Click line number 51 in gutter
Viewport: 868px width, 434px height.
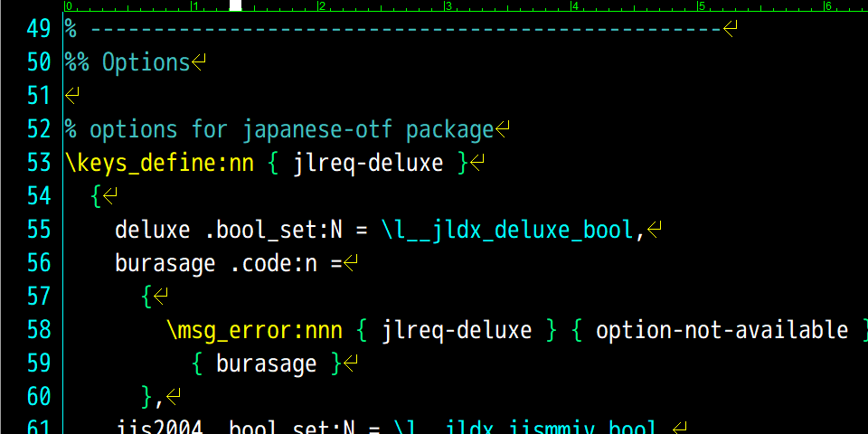pyautogui.click(x=39, y=96)
